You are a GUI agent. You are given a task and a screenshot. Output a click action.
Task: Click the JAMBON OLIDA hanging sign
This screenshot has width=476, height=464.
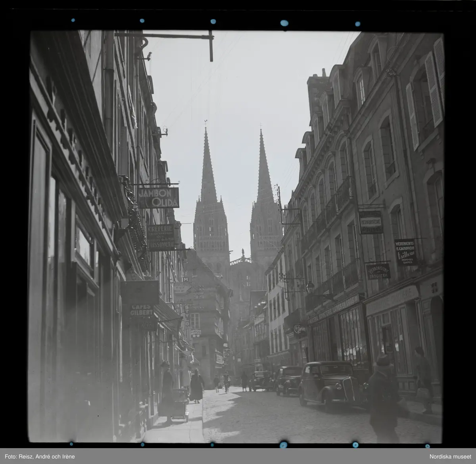158,197
